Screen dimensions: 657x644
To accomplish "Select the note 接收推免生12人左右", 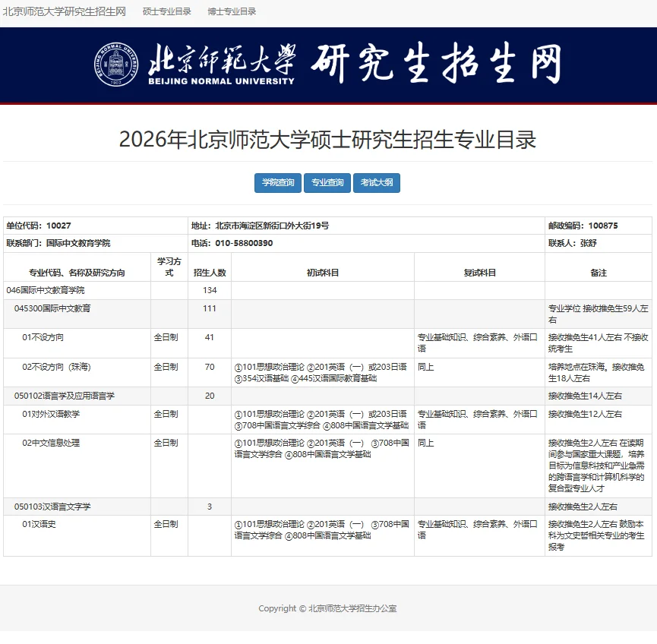I will pyautogui.click(x=585, y=414).
